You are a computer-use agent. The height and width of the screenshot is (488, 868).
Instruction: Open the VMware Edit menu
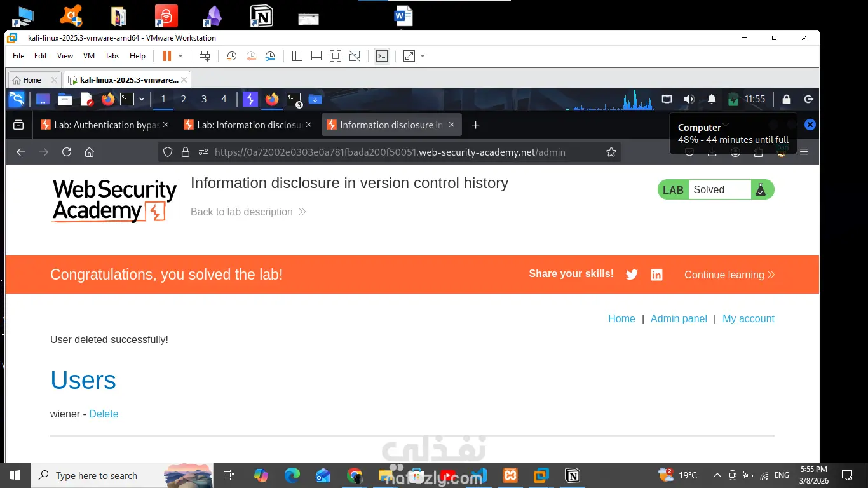click(41, 56)
